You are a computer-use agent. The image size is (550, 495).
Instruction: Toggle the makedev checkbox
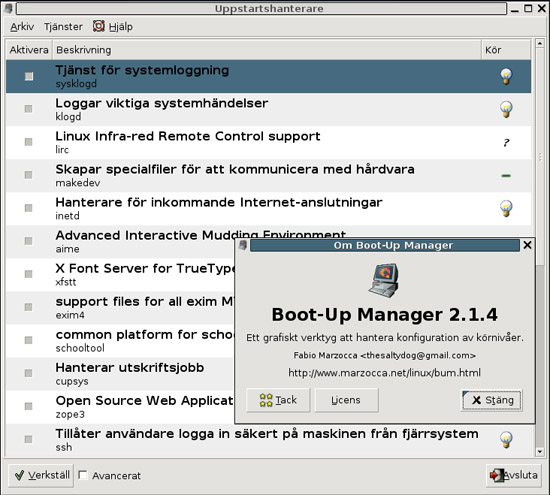(28, 175)
